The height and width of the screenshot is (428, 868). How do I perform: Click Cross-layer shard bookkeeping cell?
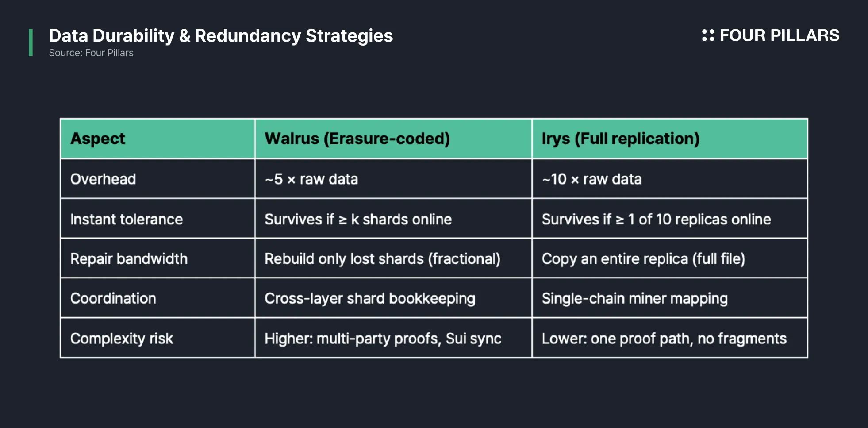pyautogui.click(x=393, y=298)
